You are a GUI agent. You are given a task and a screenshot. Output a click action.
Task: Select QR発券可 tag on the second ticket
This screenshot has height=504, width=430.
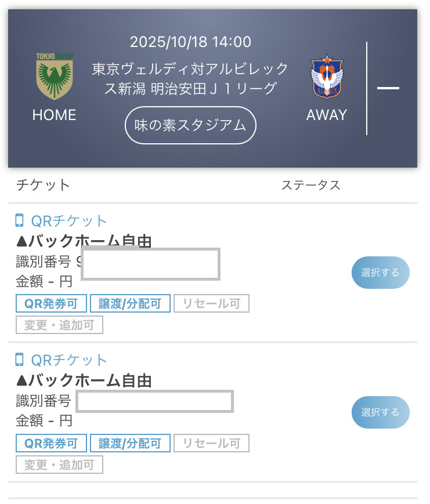click(x=51, y=444)
